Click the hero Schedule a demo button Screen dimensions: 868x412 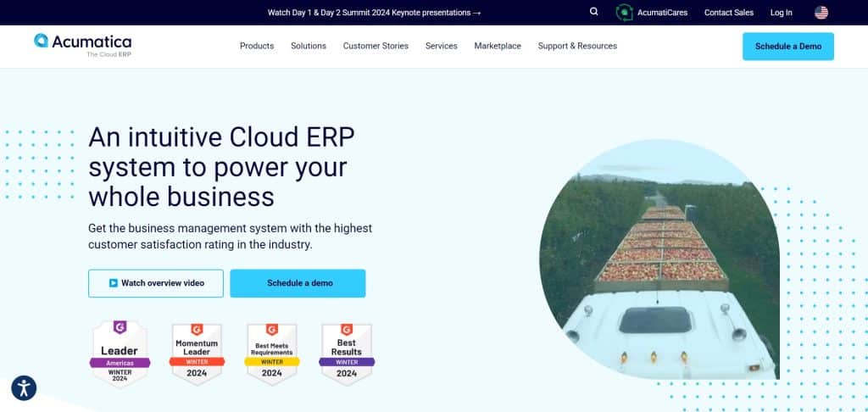tap(298, 283)
